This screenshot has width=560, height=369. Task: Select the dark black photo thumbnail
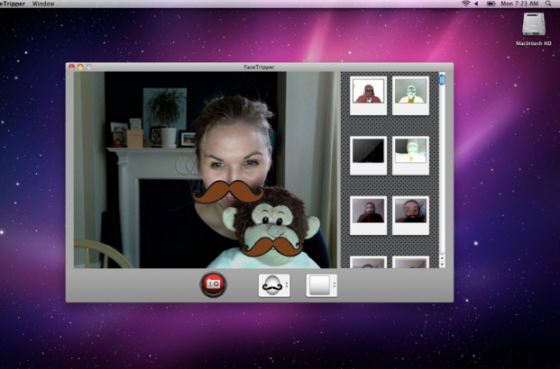368,155
